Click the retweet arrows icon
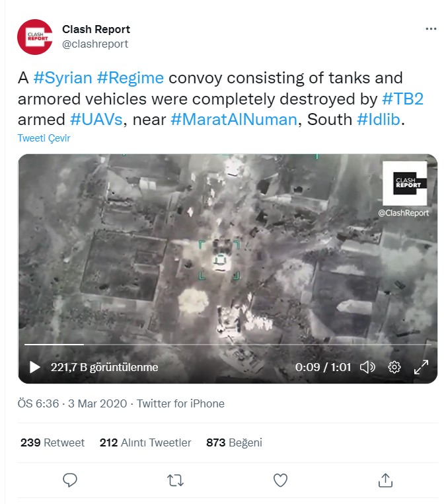The image size is (448, 504). tap(175, 480)
